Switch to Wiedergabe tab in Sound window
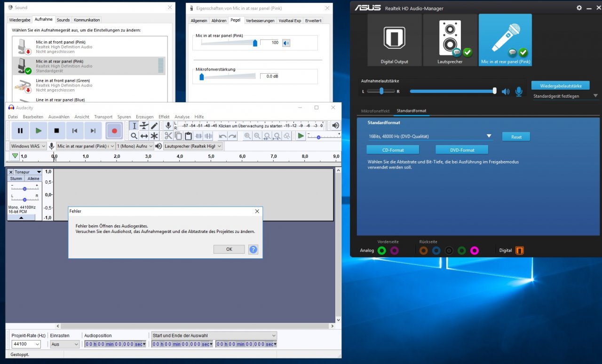The height and width of the screenshot is (364, 602). tap(20, 20)
